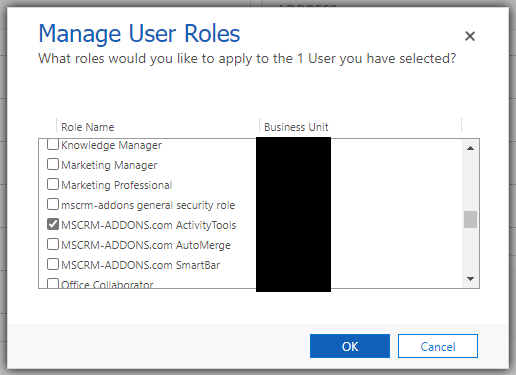516x375 pixels.
Task: Select the MSCRM-ADDONS.com AutoMerge checkbox
Action: tap(53, 244)
